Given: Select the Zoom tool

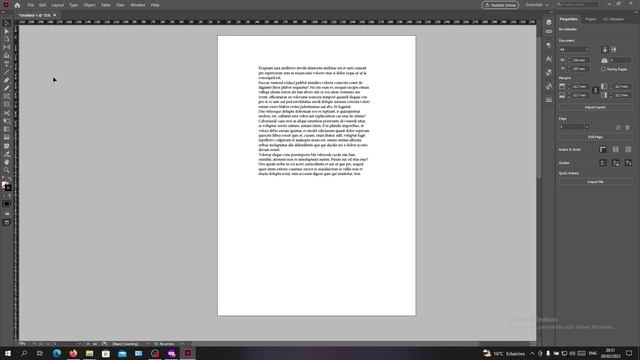Looking at the screenshot, I should coord(7,171).
